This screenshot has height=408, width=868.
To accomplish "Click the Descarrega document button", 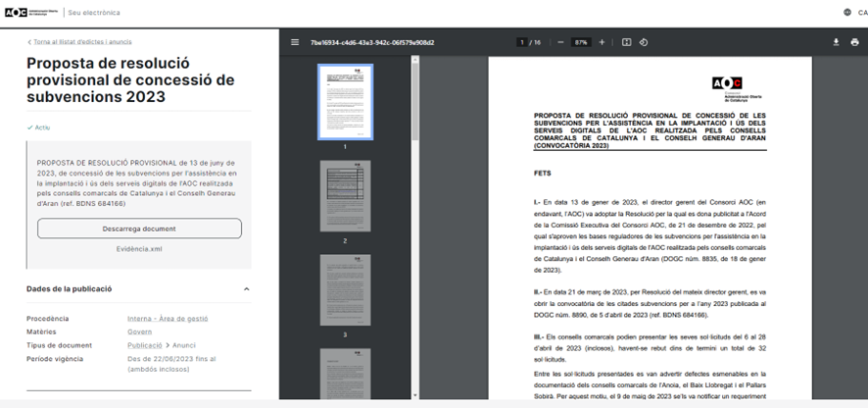I will (x=139, y=229).
